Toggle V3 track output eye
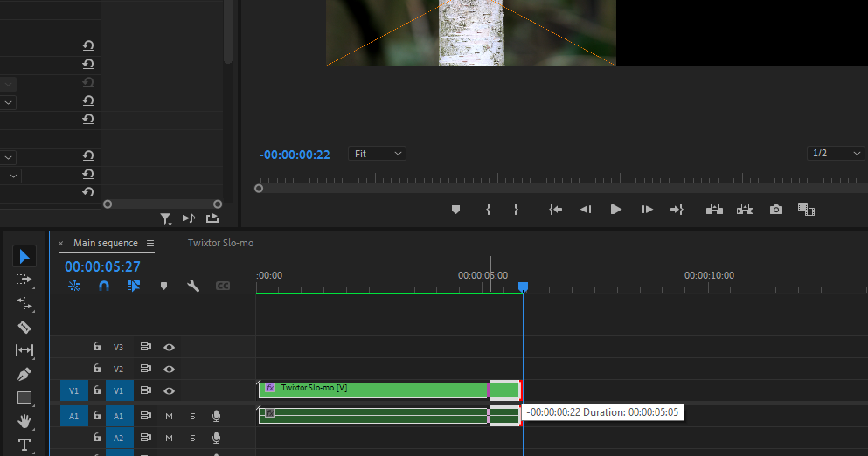Image resolution: width=868 pixels, height=456 pixels. [169, 347]
